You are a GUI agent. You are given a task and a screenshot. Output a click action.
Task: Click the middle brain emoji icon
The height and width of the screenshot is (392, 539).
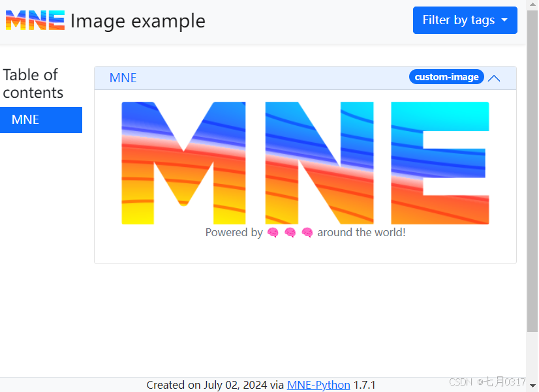(290, 232)
